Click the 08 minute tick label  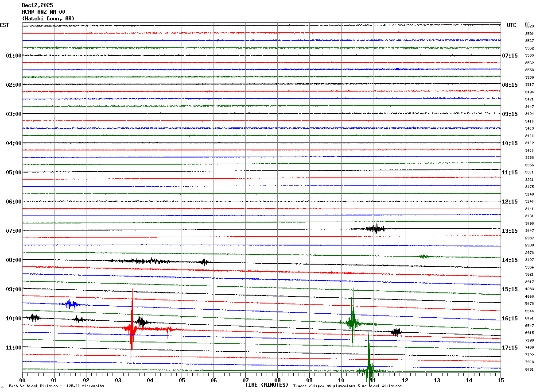277,380
